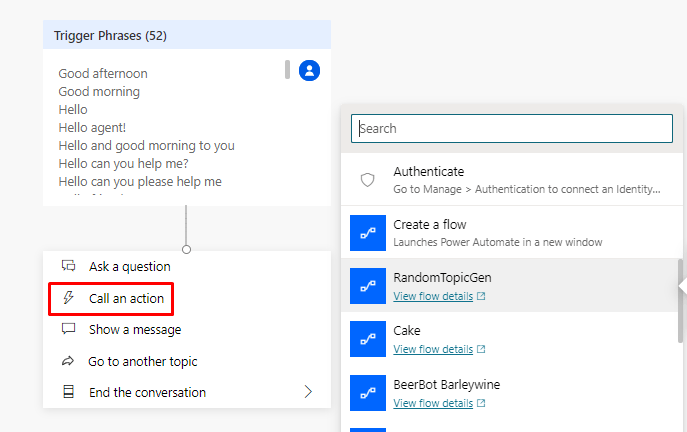
Task: Click the BeerBot Barleywine flow icon
Action: (367, 392)
